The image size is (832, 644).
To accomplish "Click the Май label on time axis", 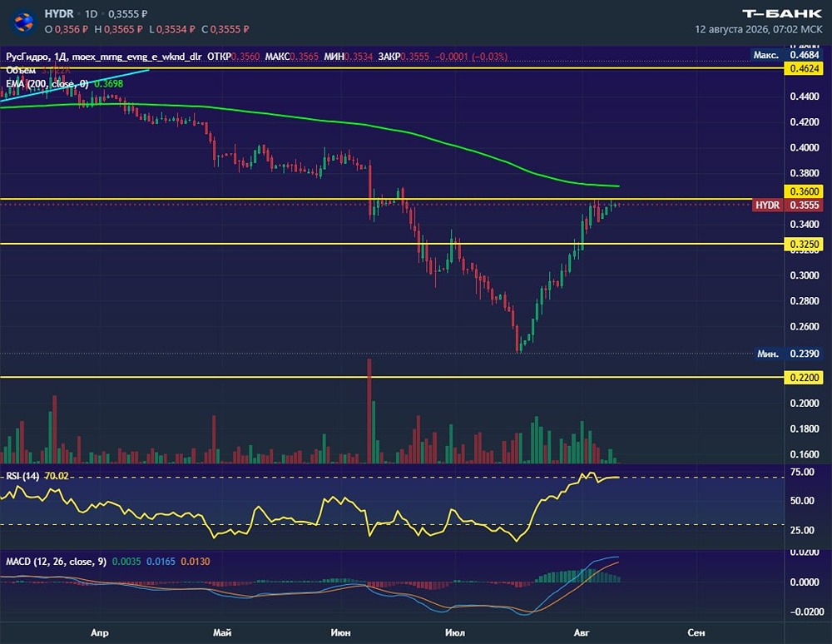I will (x=222, y=633).
